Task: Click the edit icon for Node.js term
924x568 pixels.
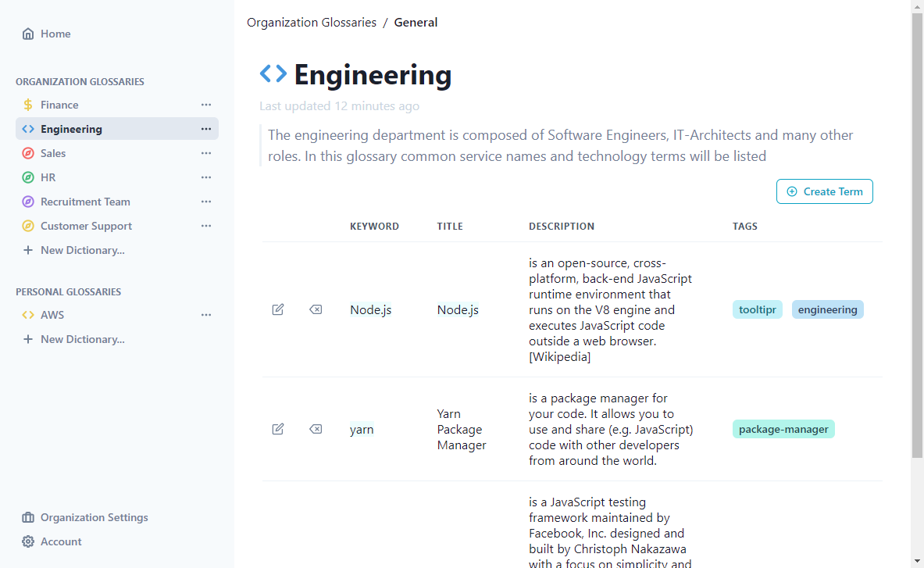Action: 278,309
